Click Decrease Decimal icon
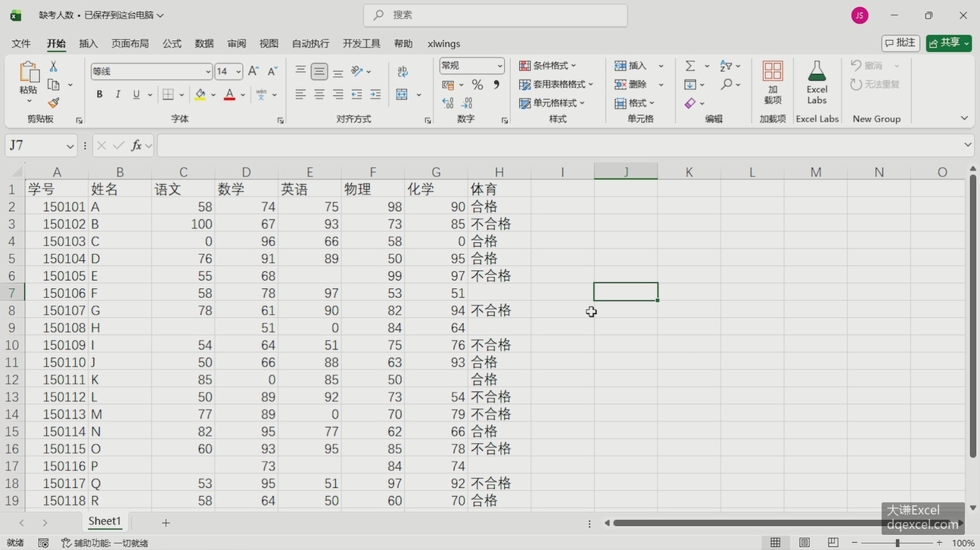 [x=468, y=103]
